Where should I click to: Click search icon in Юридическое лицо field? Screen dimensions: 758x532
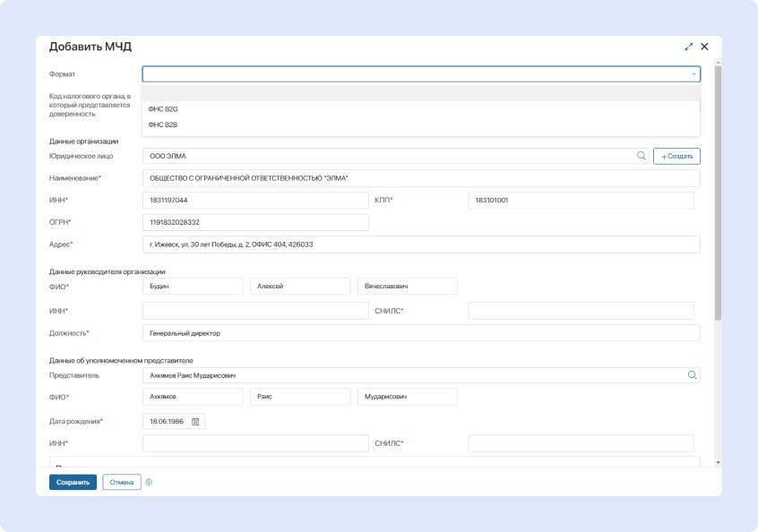coord(641,156)
